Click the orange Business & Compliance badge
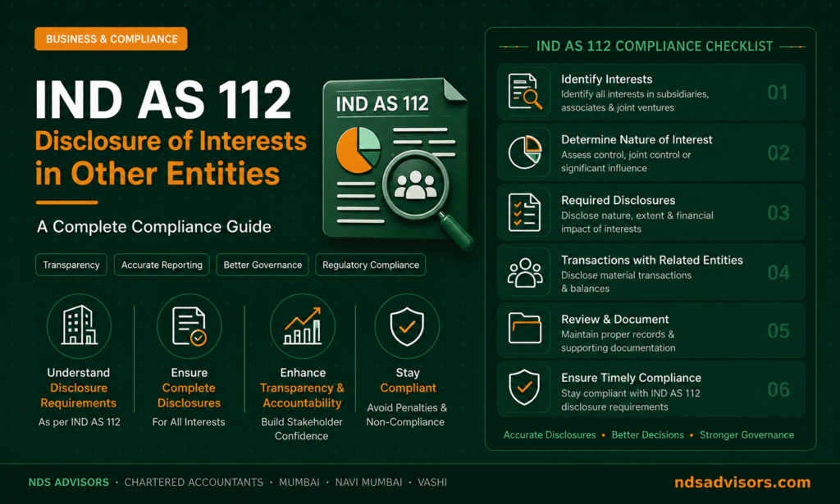 point(111,39)
